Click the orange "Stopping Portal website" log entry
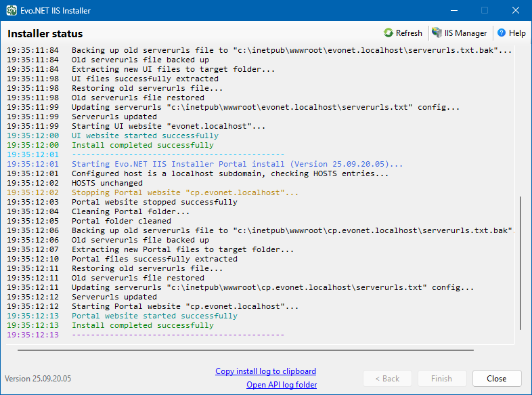Screen dimensions: 532x395 click(x=185, y=192)
